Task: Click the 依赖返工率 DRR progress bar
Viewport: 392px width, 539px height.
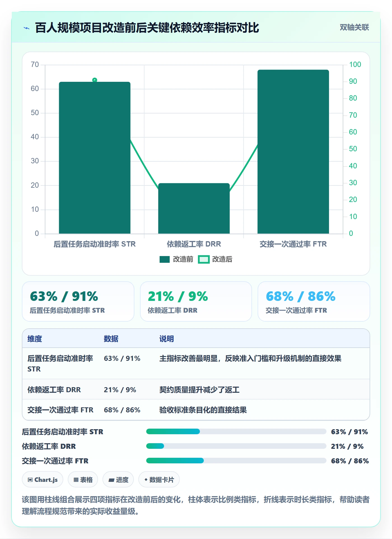Action: pos(236,446)
